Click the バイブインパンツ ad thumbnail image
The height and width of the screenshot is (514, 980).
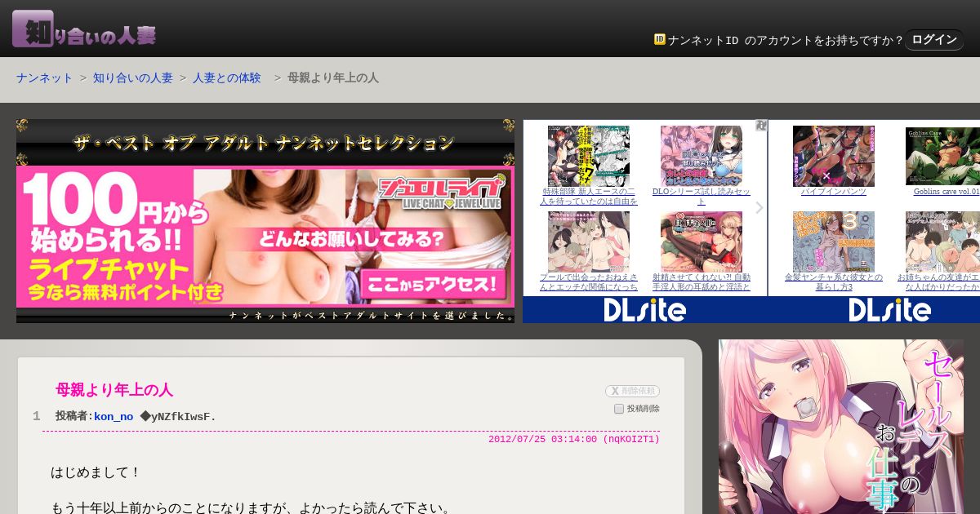coord(834,156)
